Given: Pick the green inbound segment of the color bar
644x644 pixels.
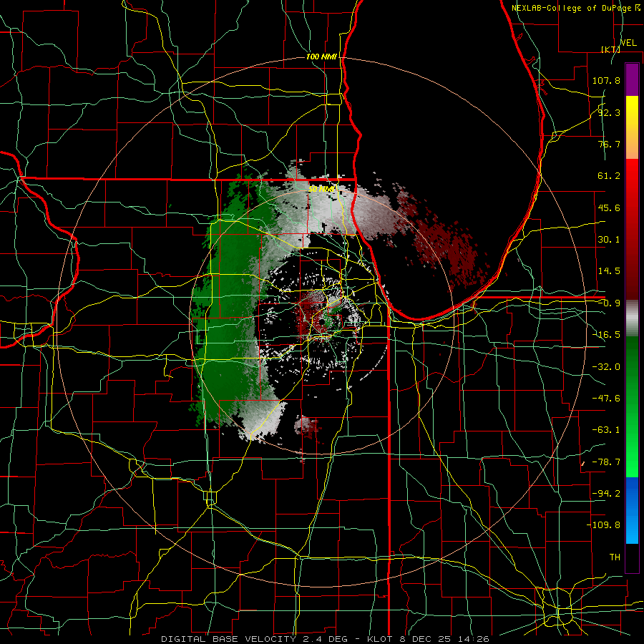Looking at the screenshot, I should point(632,406).
